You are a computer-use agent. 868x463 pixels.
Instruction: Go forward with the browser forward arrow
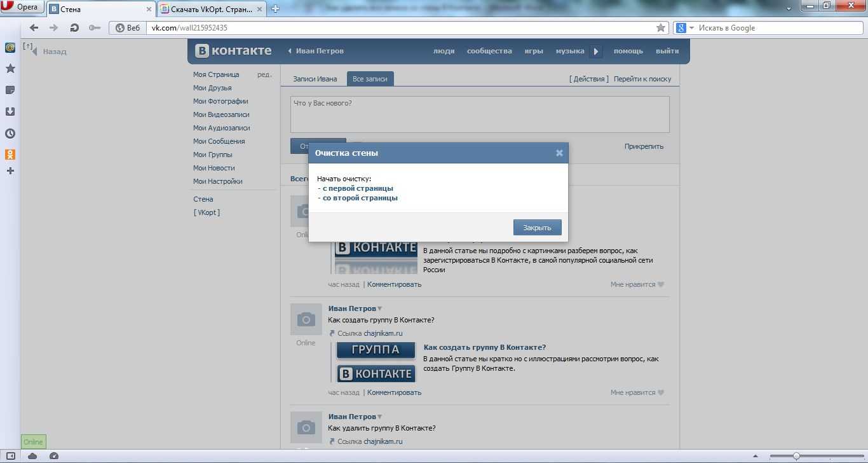pos(54,27)
